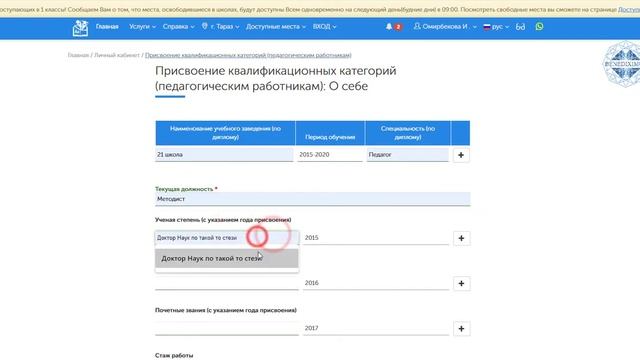640x360 pixels.
Task: Click the user profile icon
Action: pyautogui.click(x=417, y=26)
